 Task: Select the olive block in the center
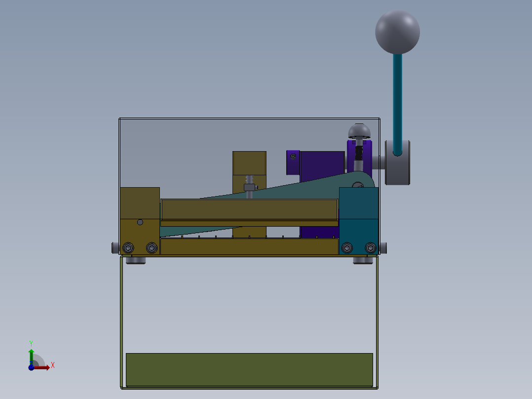[249, 163]
